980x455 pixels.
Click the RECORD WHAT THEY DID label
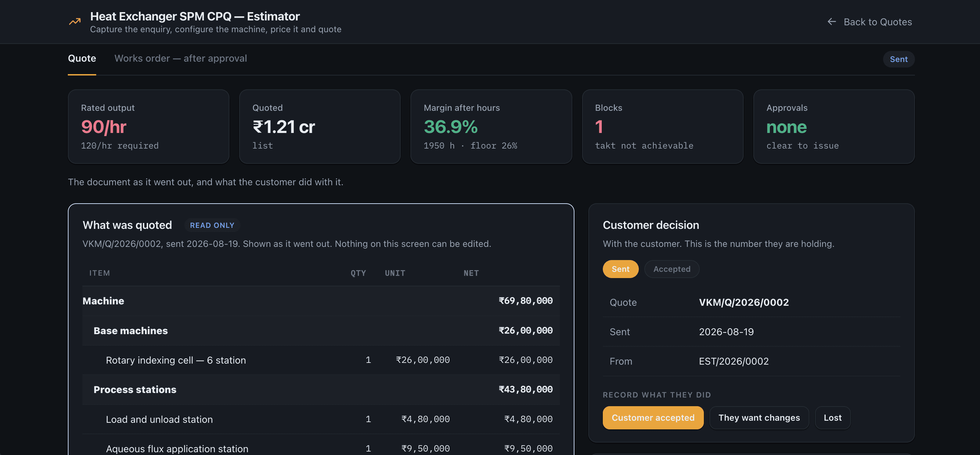[657, 395]
